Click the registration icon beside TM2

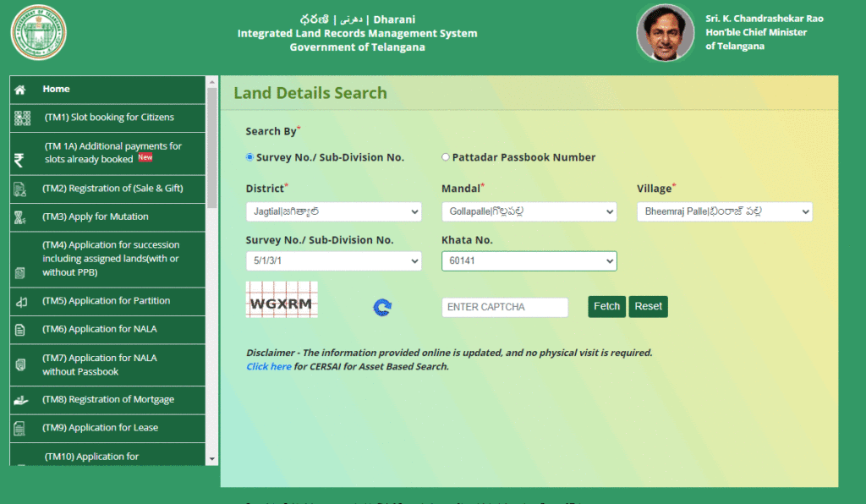(x=19, y=189)
